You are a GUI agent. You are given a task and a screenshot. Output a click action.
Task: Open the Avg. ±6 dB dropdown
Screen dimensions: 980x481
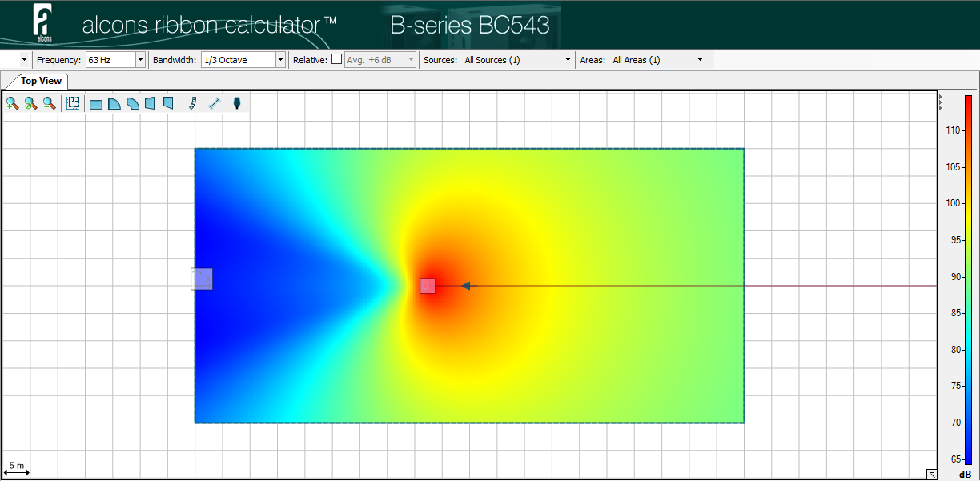tap(380, 60)
